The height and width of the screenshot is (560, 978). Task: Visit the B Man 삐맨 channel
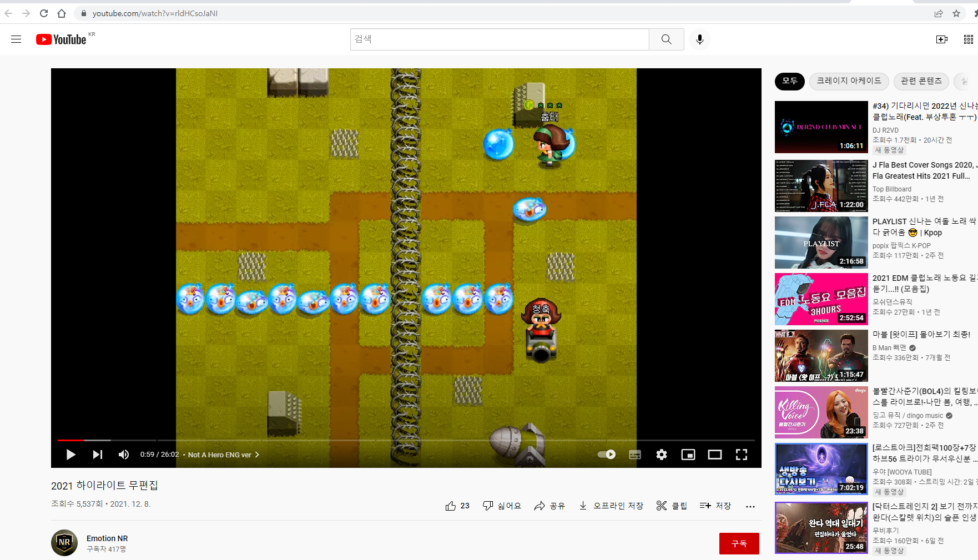click(889, 348)
